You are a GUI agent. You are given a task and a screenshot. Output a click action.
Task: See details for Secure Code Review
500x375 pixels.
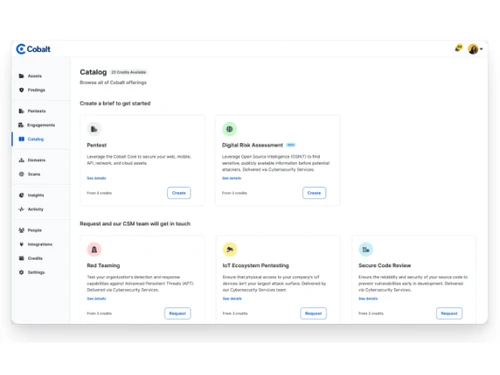368,299
